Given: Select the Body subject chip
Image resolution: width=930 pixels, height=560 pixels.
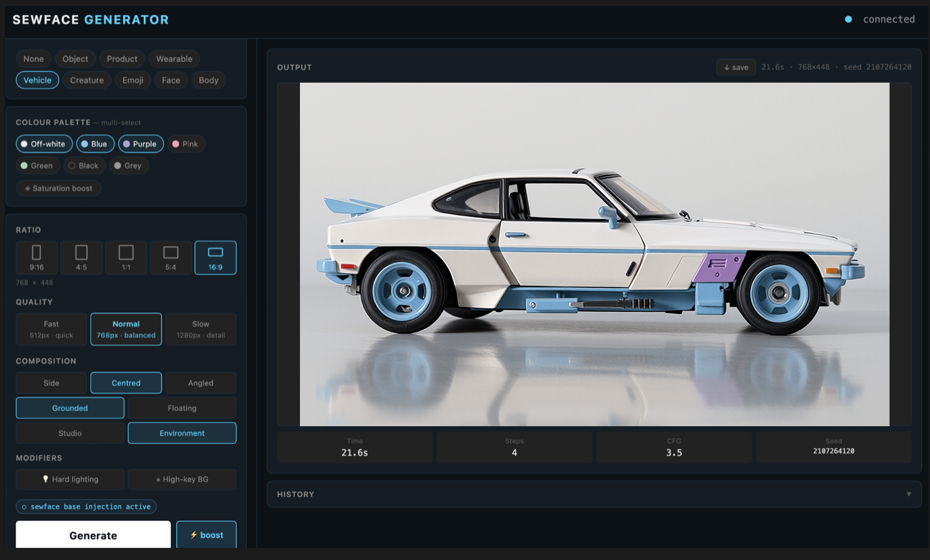Looking at the screenshot, I should tap(208, 80).
